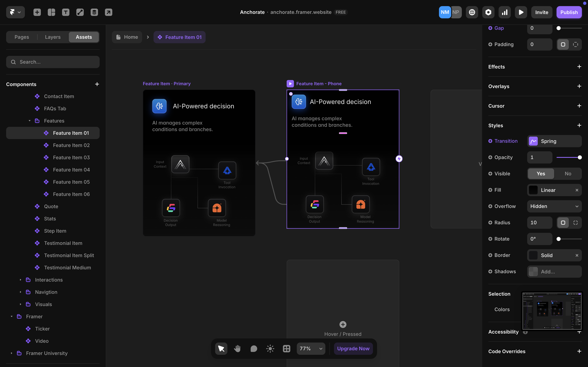
Task: Select the Text tool icon
Action: pos(66,12)
